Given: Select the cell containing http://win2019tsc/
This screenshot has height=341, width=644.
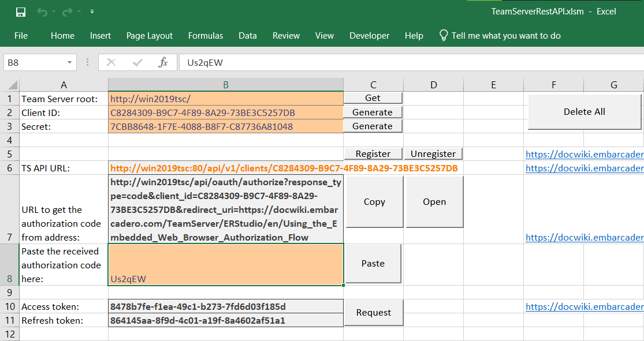Looking at the screenshot, I should click(x=226, y=99).
